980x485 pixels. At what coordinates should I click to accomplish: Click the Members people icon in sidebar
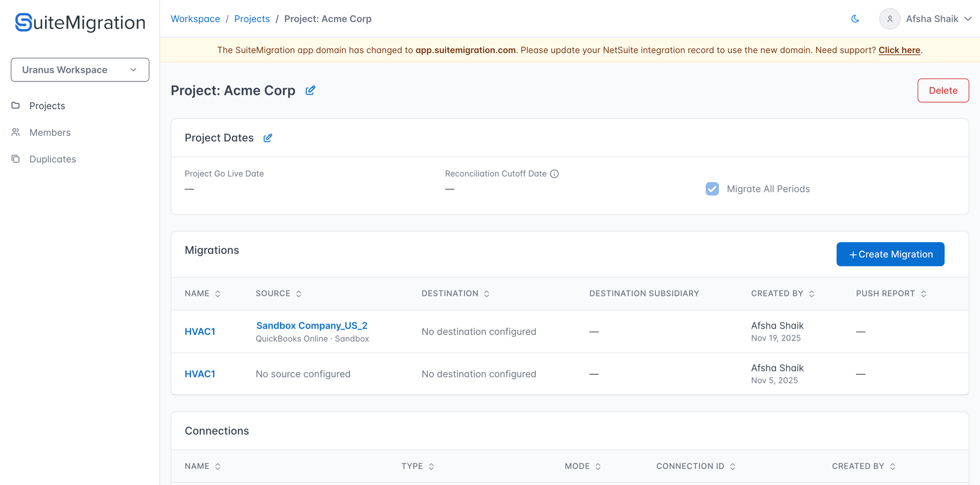pos(16,132)
